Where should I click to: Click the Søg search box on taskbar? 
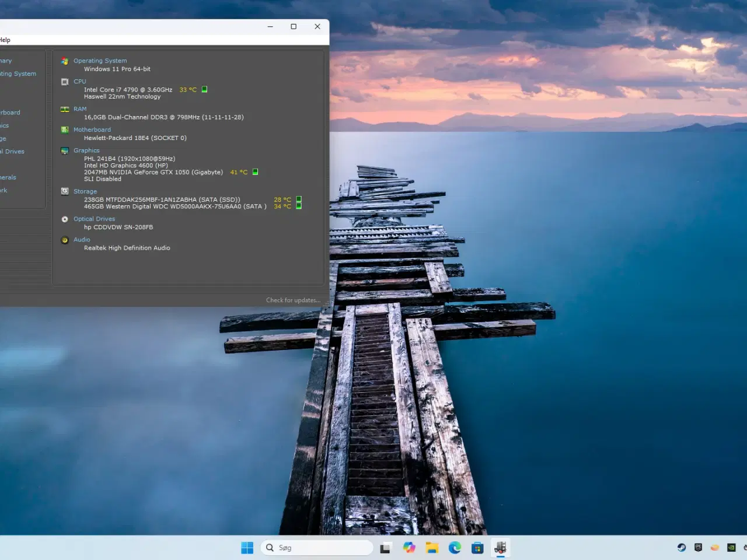point(317,548)
